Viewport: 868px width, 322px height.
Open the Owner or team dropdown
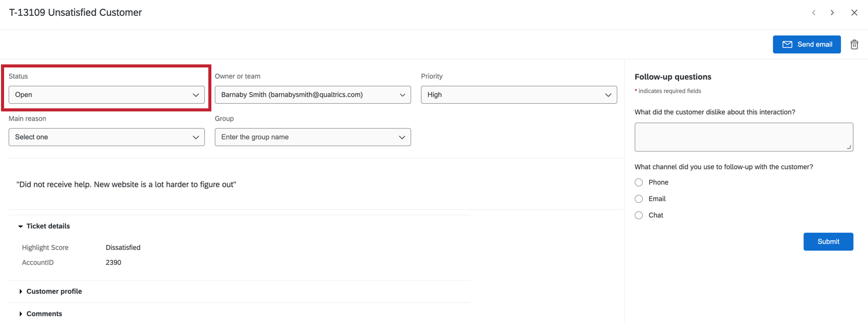(x=312, y=95)
